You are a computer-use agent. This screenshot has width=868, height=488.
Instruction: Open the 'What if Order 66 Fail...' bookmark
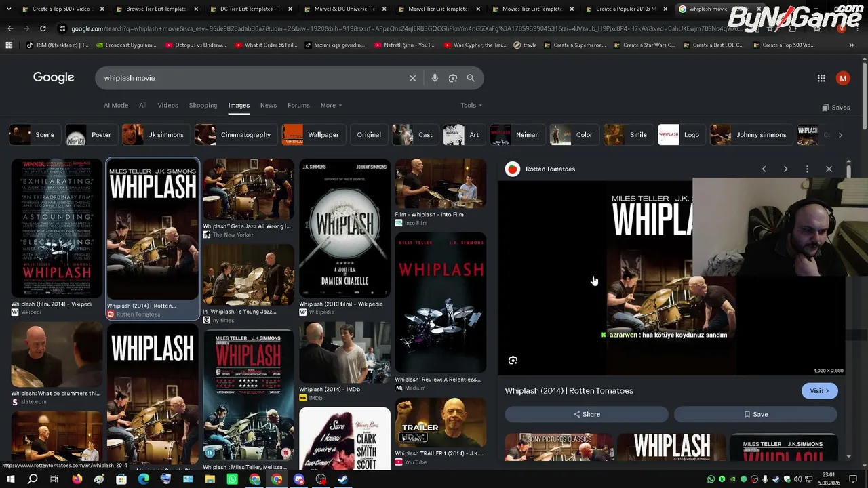click(x=266, y=45)
